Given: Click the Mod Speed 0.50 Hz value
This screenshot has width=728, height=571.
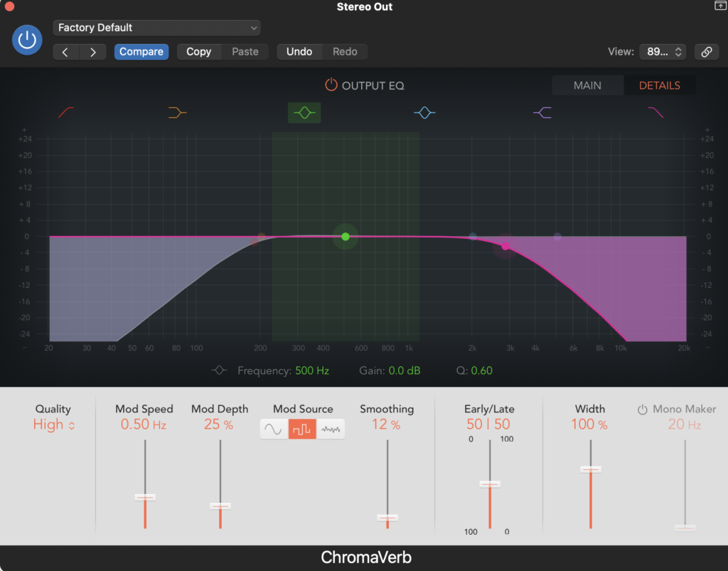Looking at the screenshot, I should 143,425.
